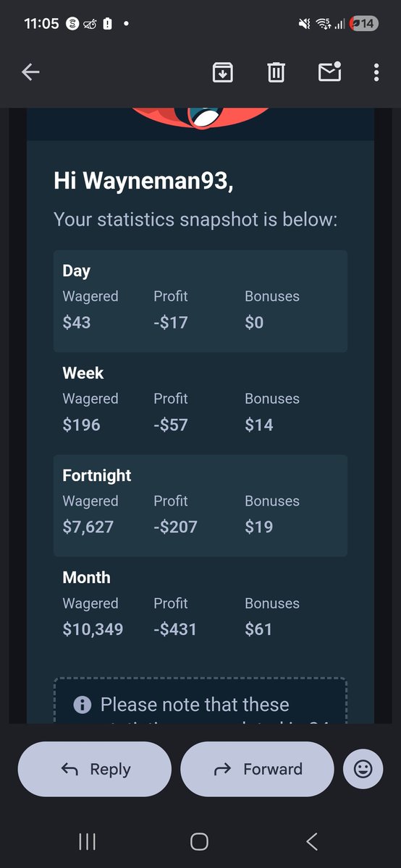The image size is (401, 868).
Task: Tap the Forward button
Action: 257,769
